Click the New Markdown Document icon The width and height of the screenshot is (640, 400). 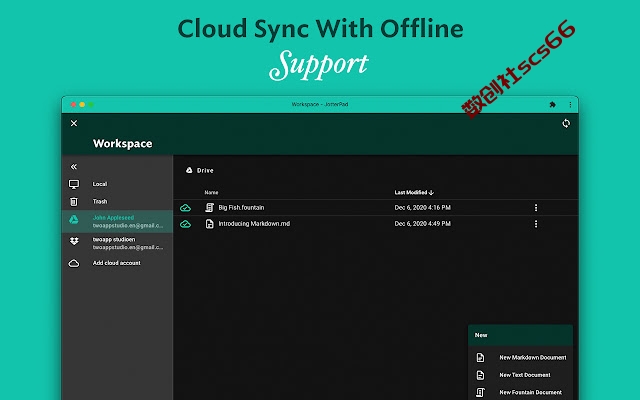click(480, 358)
